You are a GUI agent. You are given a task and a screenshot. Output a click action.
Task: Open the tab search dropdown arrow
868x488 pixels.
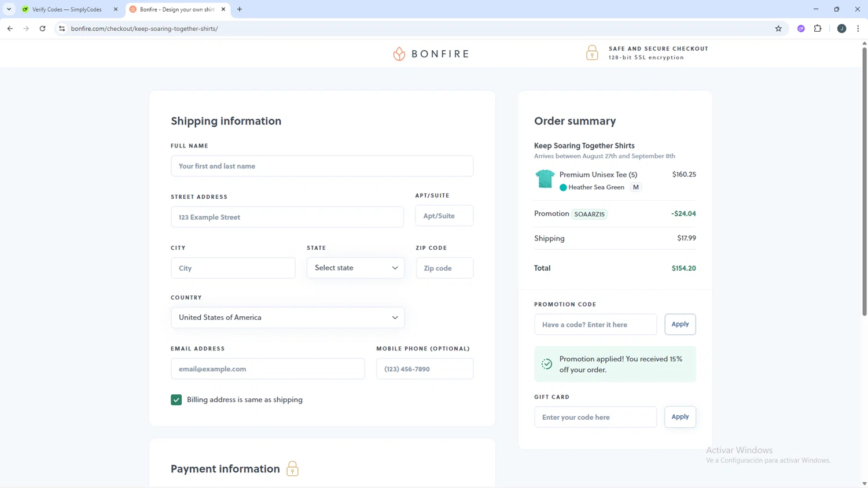point(9,9)
